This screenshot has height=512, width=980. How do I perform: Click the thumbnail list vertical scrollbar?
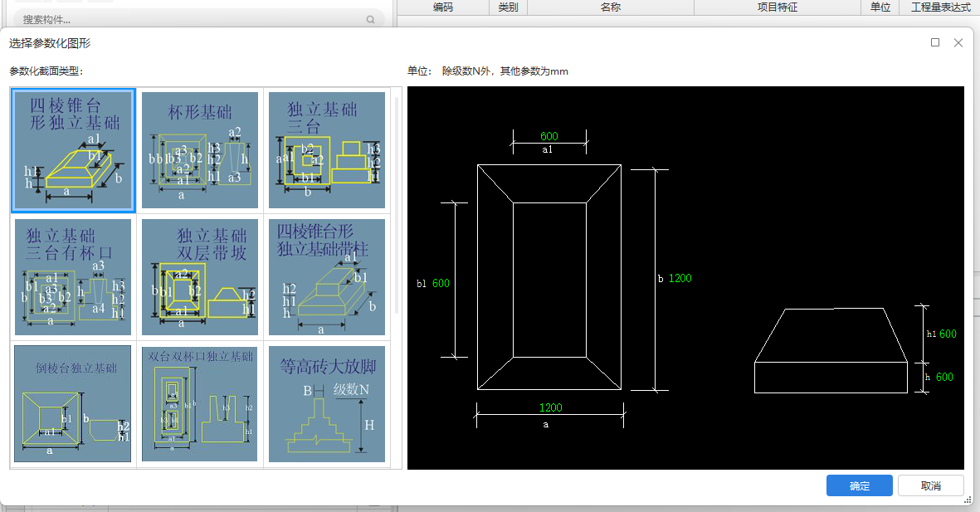tap(397, 205)
